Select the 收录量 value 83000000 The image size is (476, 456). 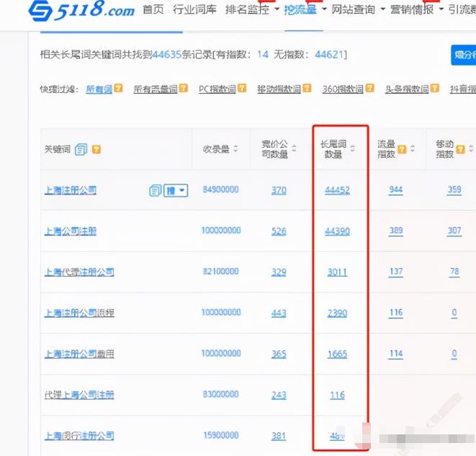220,394
